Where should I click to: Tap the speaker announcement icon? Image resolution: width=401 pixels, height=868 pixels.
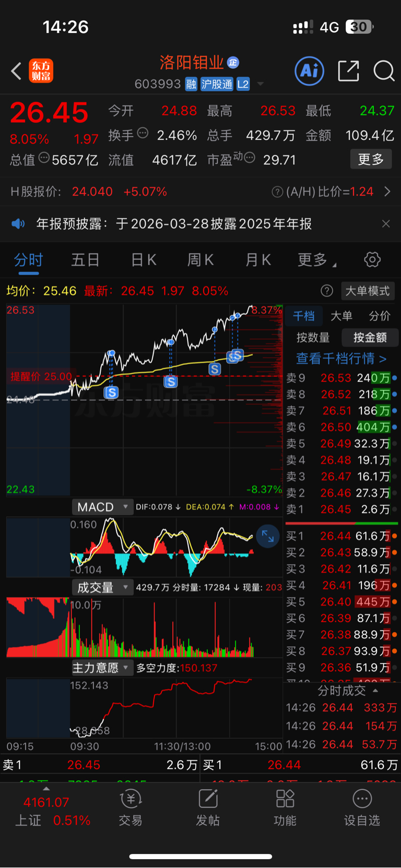point(18,224)
